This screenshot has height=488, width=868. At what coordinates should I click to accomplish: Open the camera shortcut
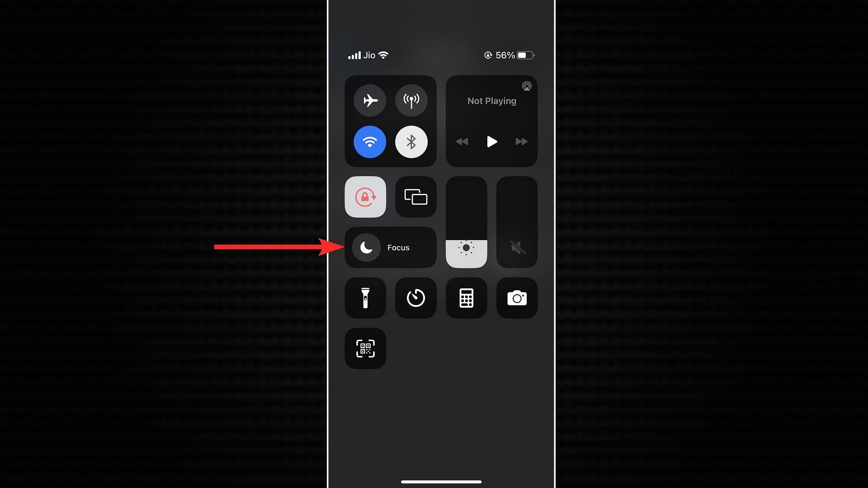pyautogui.click(x=516, y=298)
